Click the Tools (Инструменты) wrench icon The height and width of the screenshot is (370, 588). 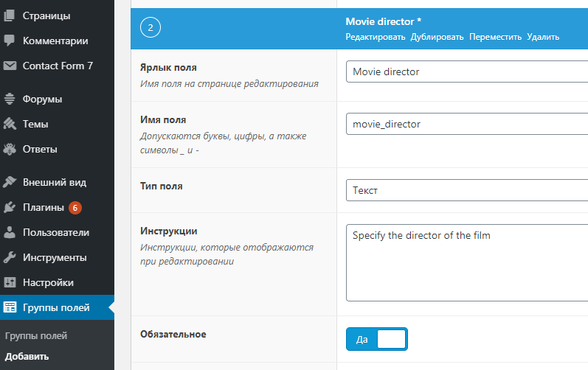[10, 257]
